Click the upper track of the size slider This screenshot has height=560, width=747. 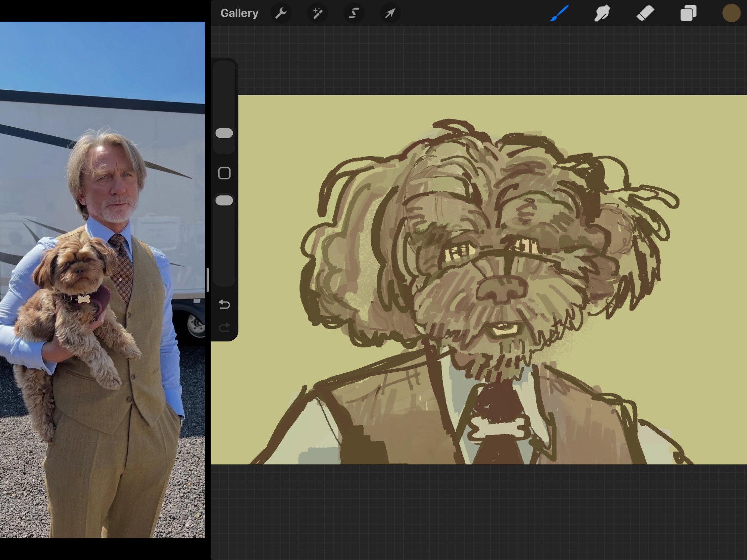pyautogui.click(x=224, y=93)
